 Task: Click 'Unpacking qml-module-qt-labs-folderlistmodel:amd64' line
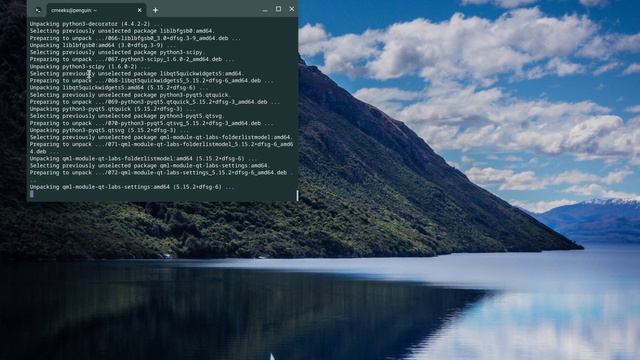tap(143, 158)
